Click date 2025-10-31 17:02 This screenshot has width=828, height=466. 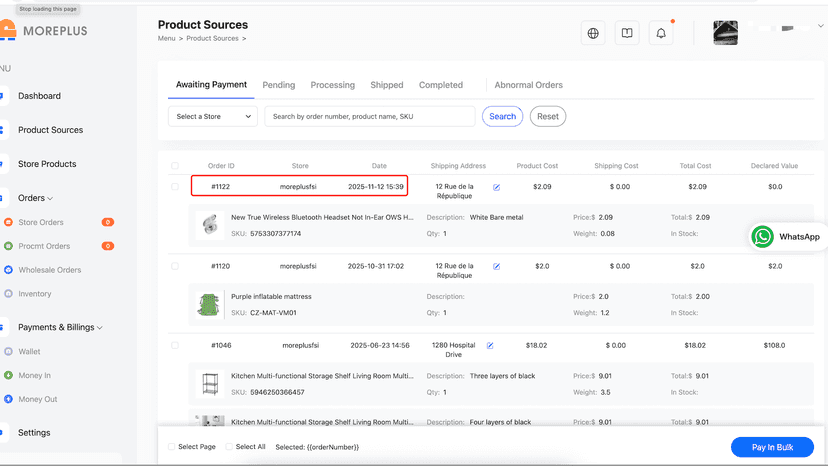[x=375, y=266]
